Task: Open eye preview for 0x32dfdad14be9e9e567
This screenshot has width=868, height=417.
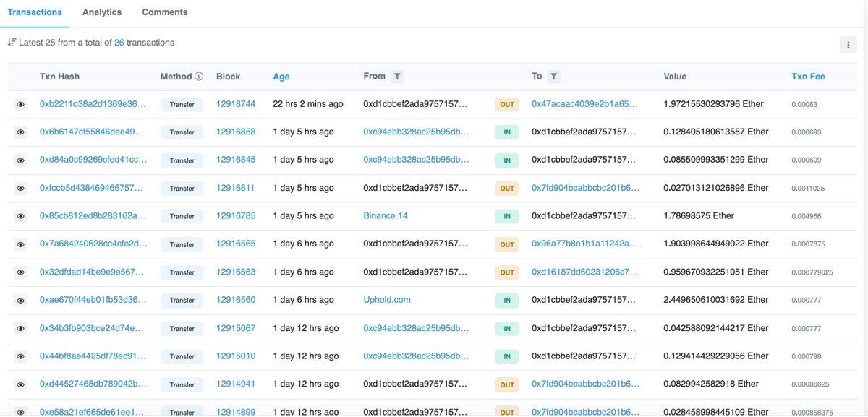Action: pos(21,272)
